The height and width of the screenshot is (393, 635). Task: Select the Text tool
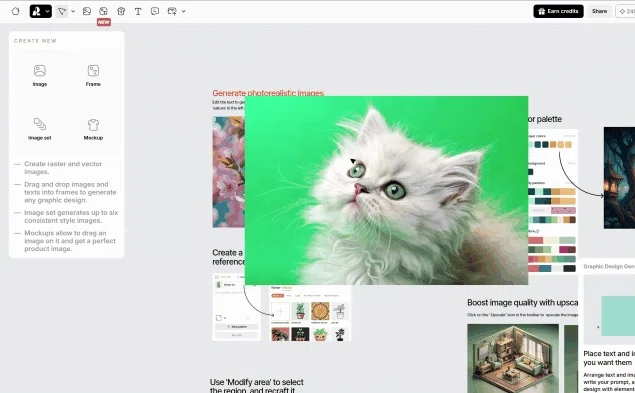pyautogui.click(x=138, y=11)
